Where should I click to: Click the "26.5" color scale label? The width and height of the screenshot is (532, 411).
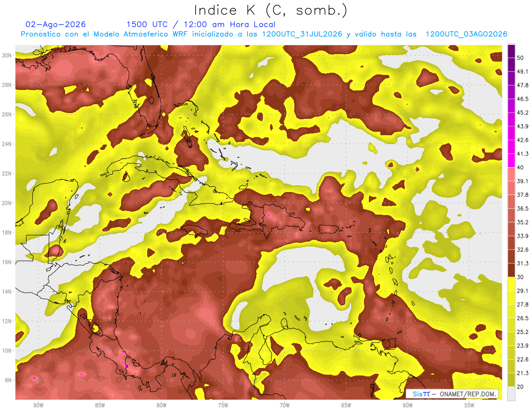(x=523, y=318)
